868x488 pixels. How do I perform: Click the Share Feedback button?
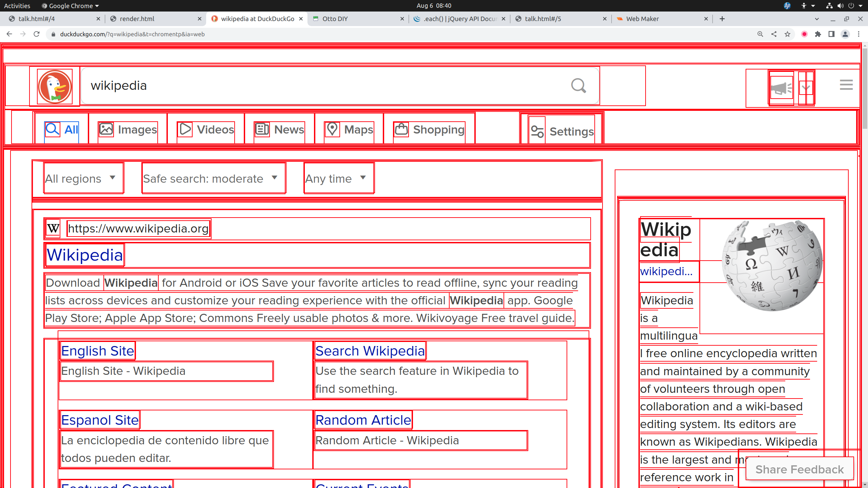pyautogui.click(x=800, y=469)
